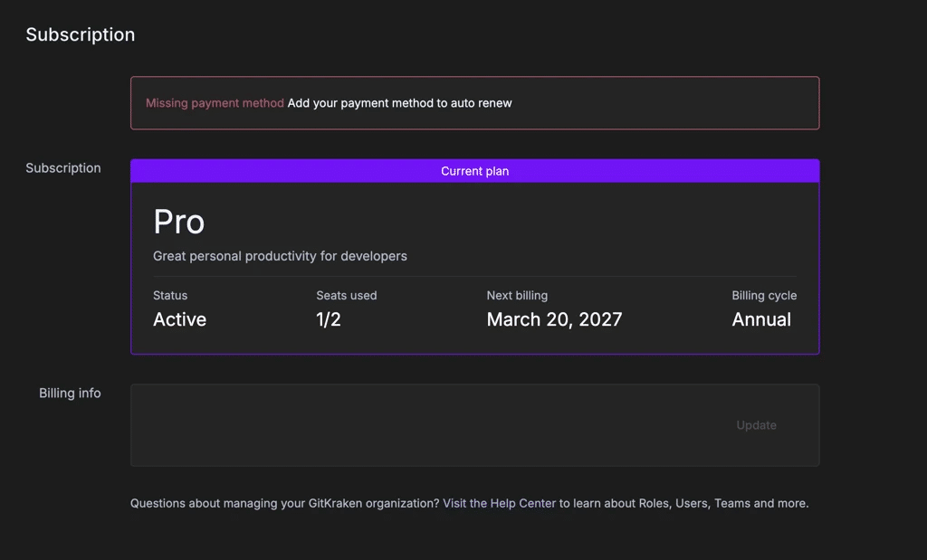Click the "Seats used" field label

347,295
